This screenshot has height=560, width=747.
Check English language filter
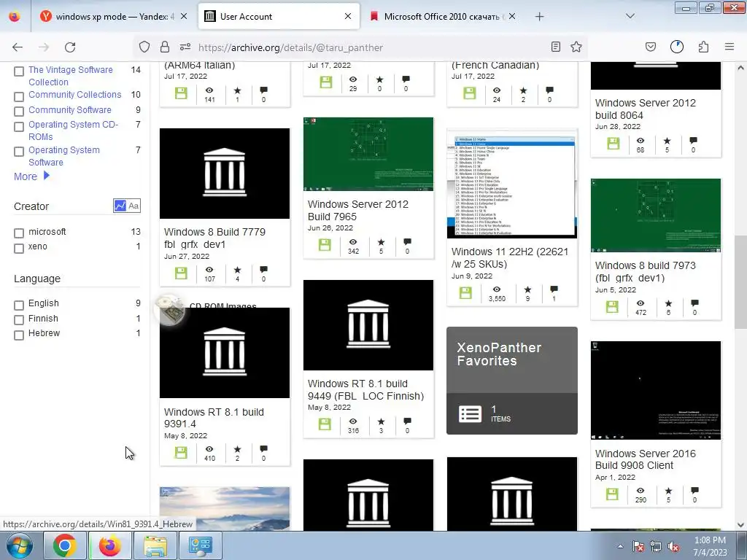pos(19,306)
